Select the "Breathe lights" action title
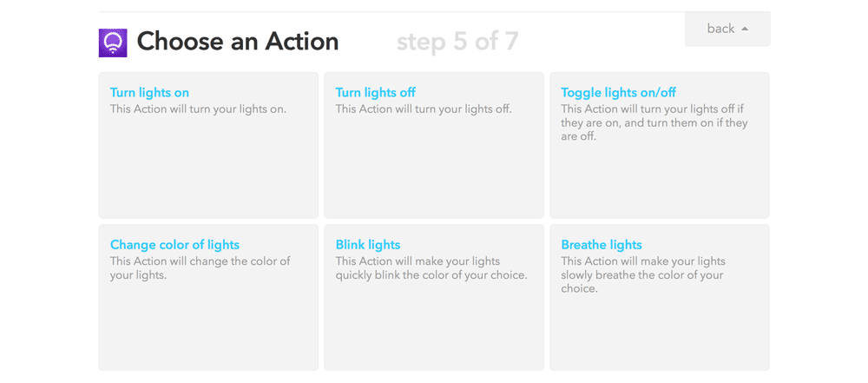 (602, 245)
